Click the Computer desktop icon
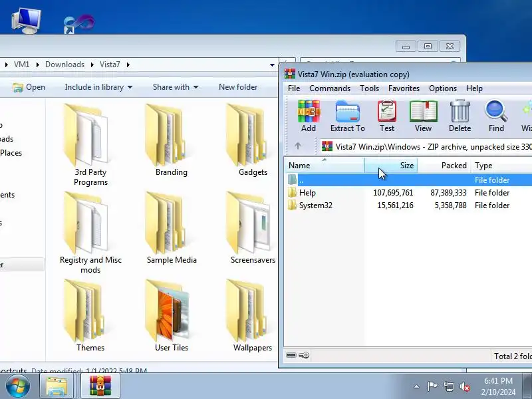532x399 pixels. [26, 21]
